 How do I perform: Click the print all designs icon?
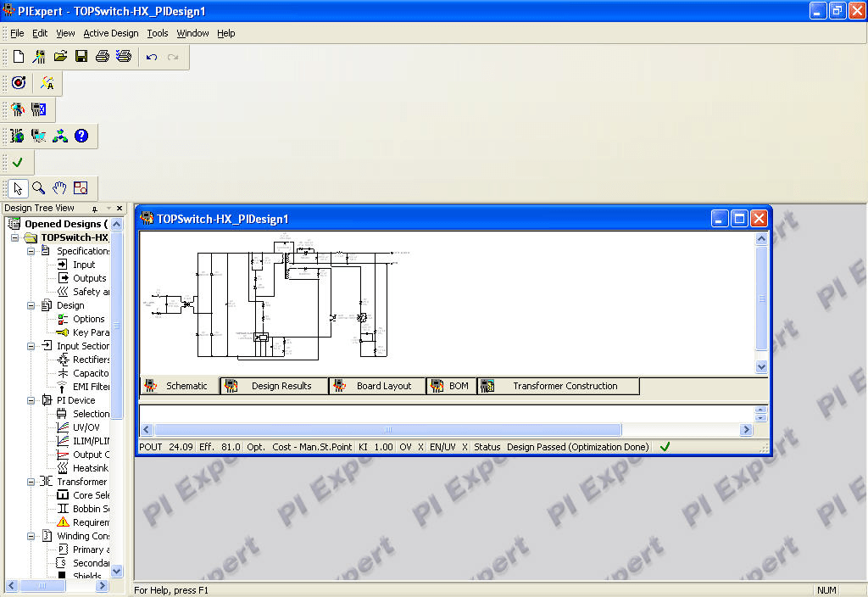click(124, 57)
